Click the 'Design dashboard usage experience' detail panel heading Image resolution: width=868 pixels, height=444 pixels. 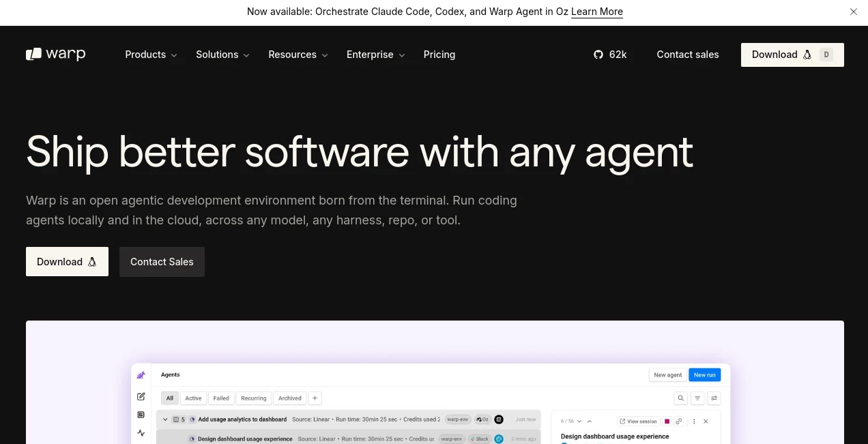point(615,436)
